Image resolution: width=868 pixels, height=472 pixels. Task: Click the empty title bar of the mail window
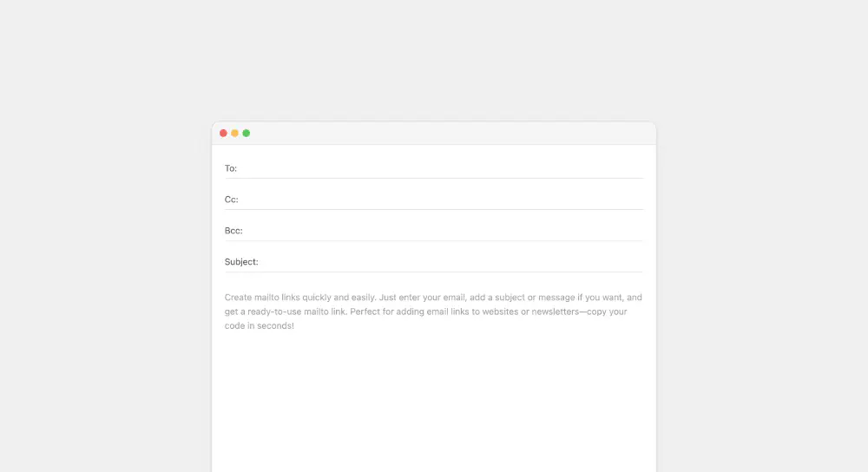(x=451, y=133)
